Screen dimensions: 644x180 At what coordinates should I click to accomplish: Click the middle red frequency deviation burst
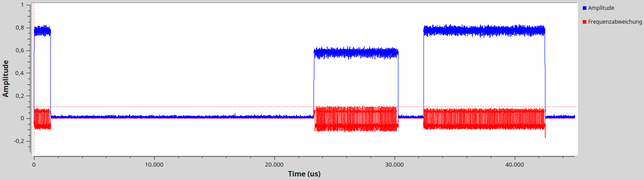click(356, 119)
